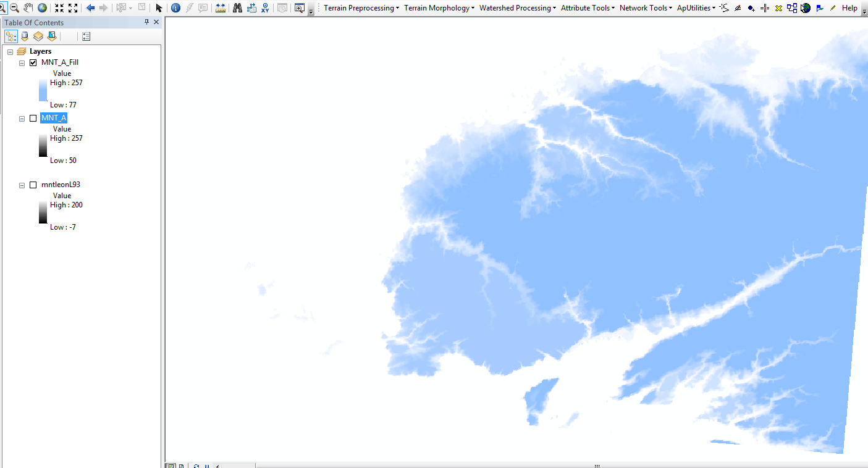Select the MNT_A layer name

pos(54,118)
